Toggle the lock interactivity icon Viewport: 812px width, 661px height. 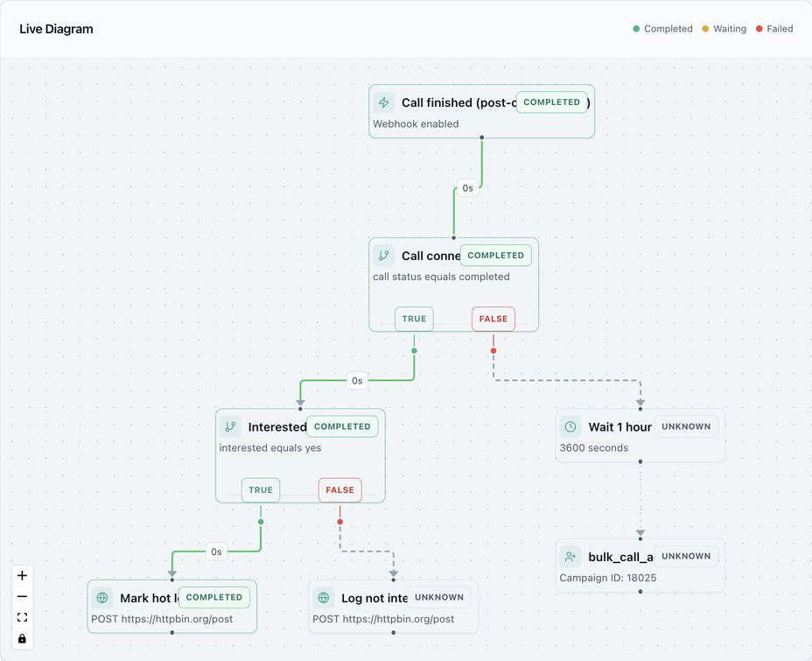coord(22,638)
